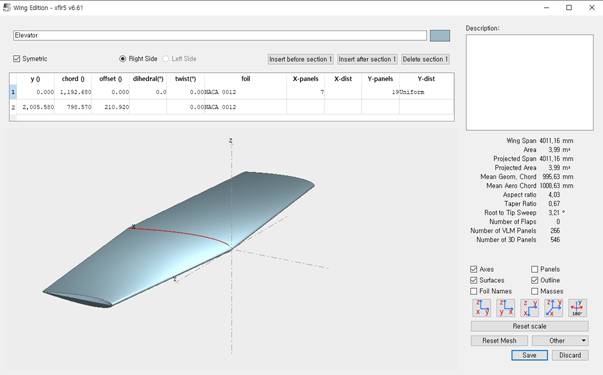This screenshot has width=603, height=375.
Task: Click the X-panels column header
Action: (305, 79)
